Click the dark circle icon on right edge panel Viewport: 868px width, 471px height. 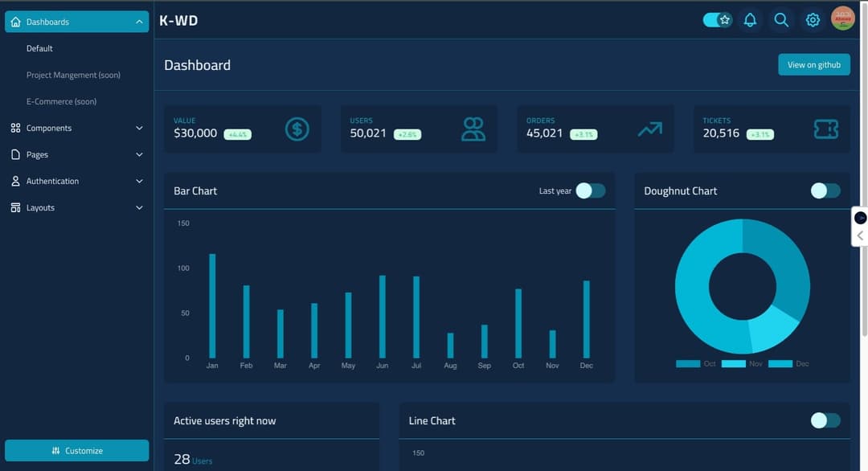(x=860, y=218)
